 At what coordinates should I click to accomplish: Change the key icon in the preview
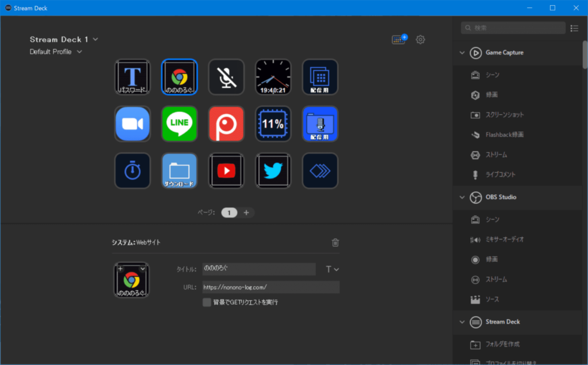click(x=131, y=280)
